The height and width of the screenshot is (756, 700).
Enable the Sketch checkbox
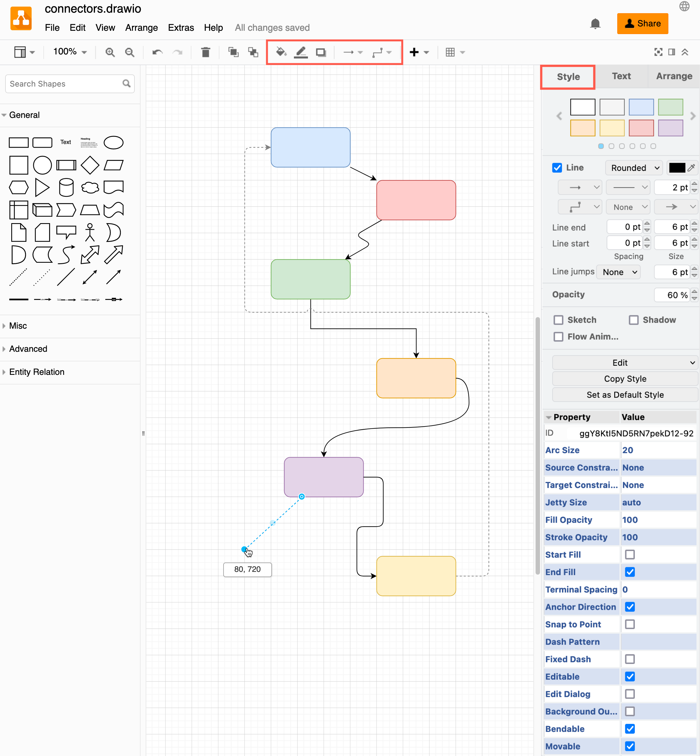[x=558, y=320]
